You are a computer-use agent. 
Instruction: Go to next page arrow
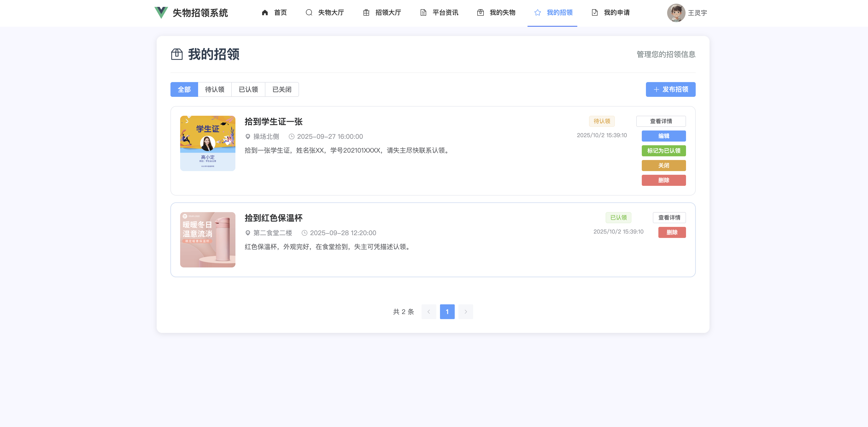[x=466, y=312]
